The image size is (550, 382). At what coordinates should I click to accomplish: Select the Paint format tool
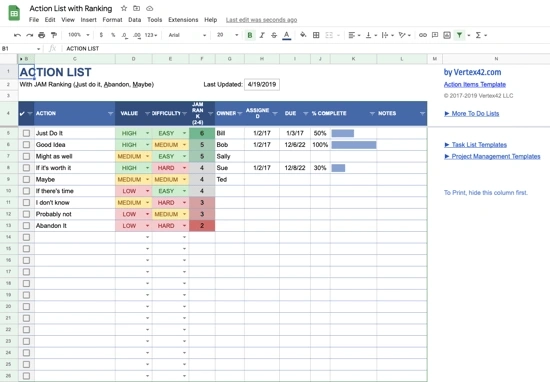tap(54, 35)
